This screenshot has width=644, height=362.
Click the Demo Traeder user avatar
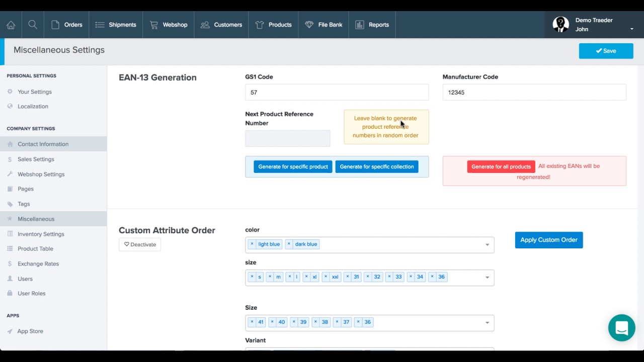560,25
